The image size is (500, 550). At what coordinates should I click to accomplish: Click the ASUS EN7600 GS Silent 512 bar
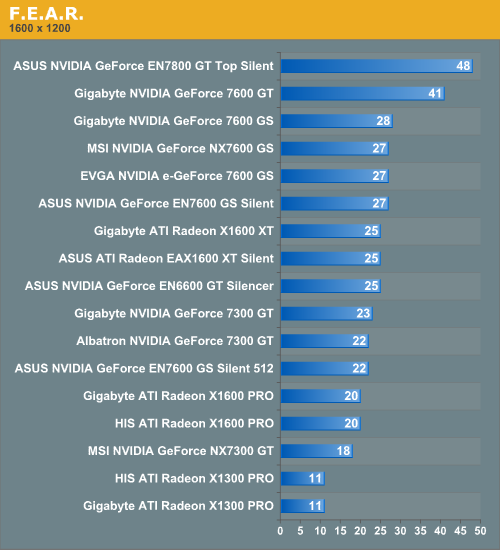[325, 369]
